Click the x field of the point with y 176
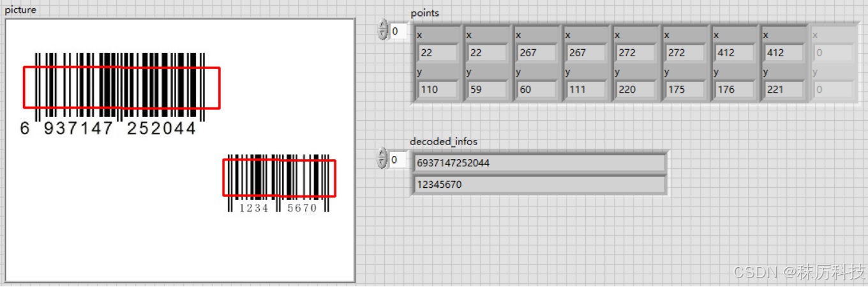The height and width of the screenshot is (287, 868). click(x=735, y=52)
